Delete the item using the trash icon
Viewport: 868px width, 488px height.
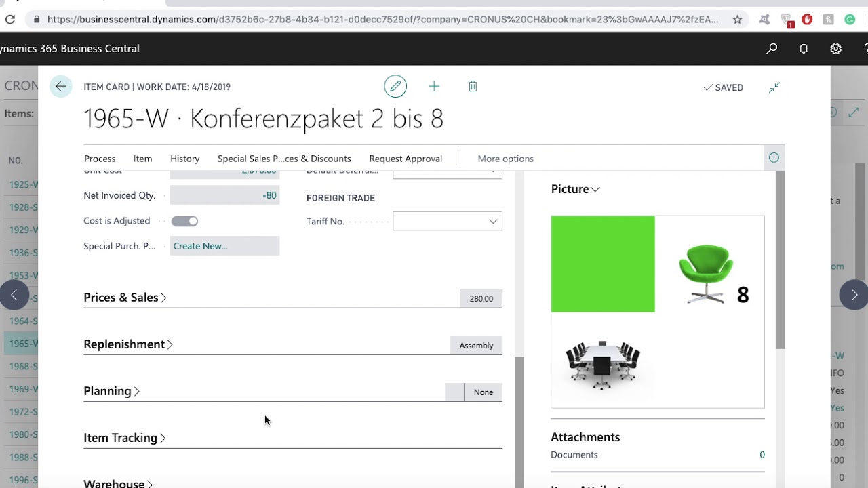pyautogui.click(x=473, y=86)
